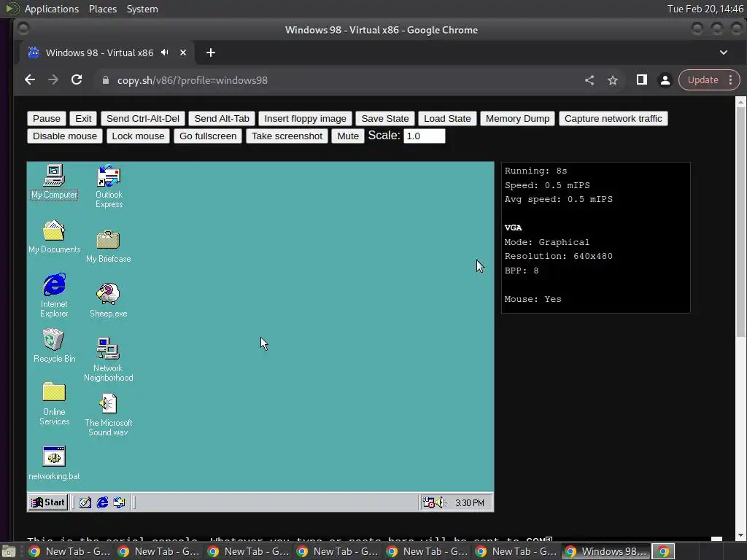Launch Internet Explorer desktop icon
Screen dimensions: 747x560
click(54, 295)
